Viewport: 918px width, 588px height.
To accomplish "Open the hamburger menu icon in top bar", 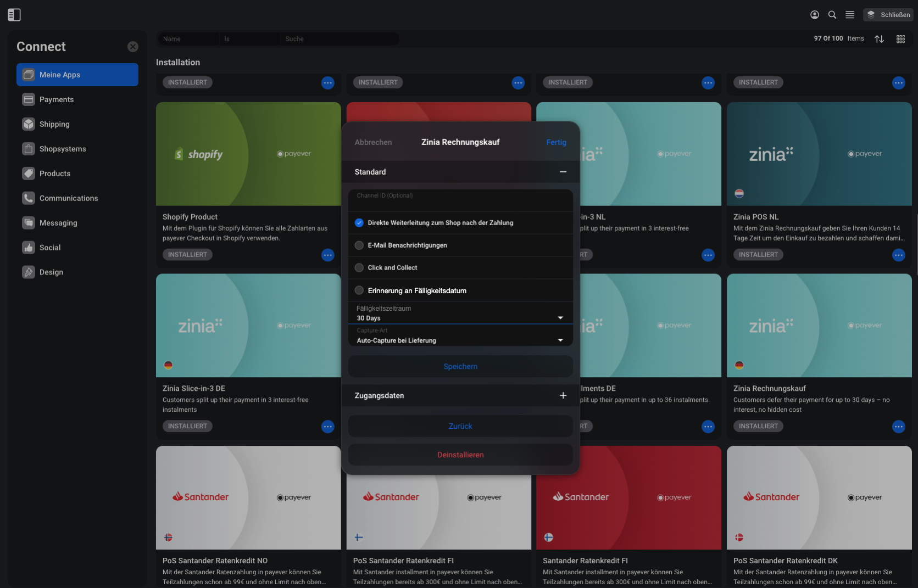I will [x=850, y=15].
